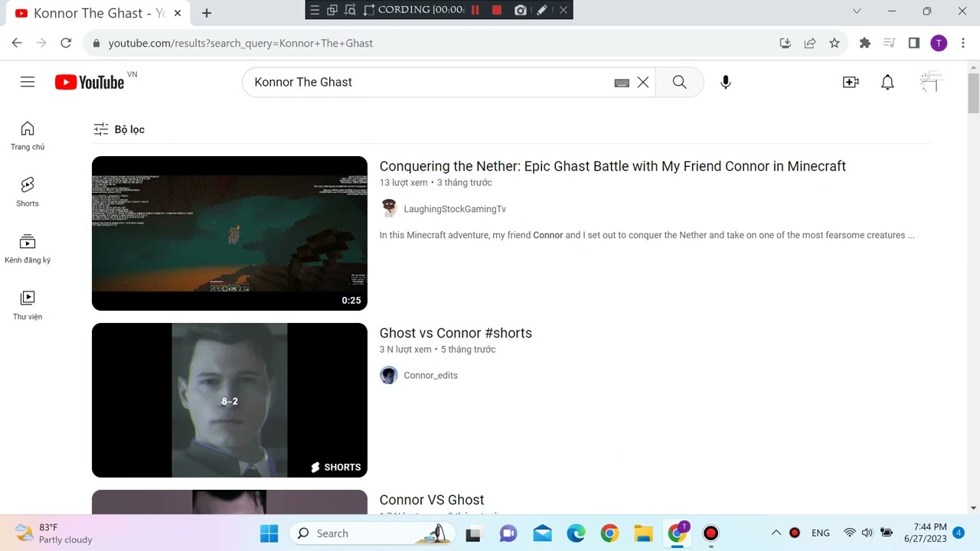Open the YouTube account avatar menu
Viewport: 980px width, 551px height.
[x=931, y=82]
